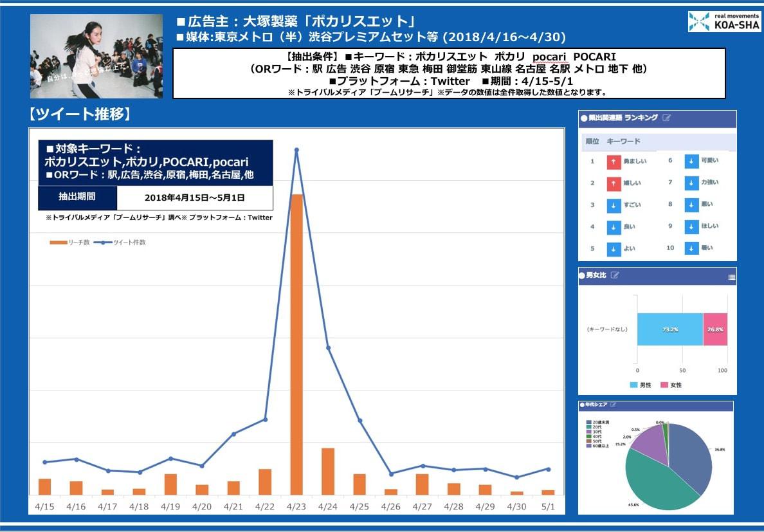Click edit icon beside 男女比 title
764x532 pixels.
click(x=614, y=275)
